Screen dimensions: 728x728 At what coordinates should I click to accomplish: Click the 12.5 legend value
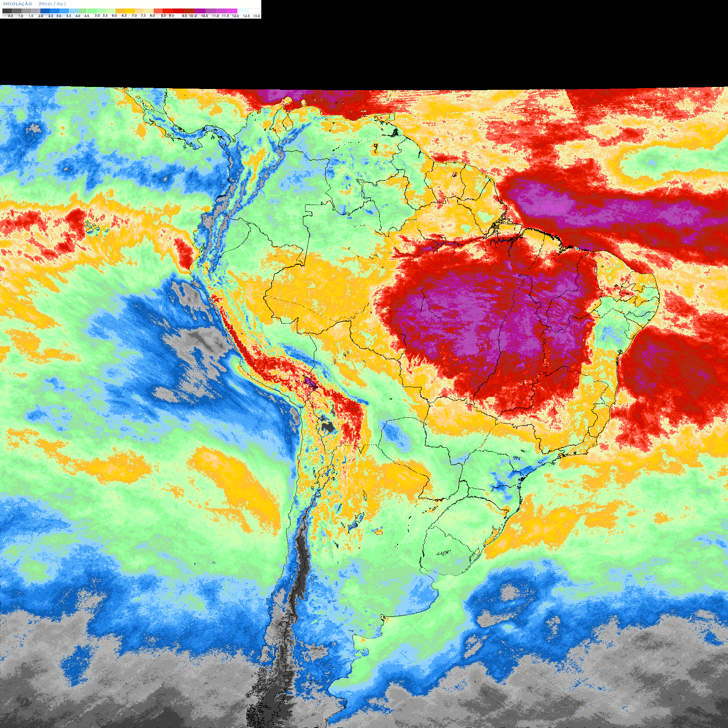pyautogui.click(x=246, y=16)
